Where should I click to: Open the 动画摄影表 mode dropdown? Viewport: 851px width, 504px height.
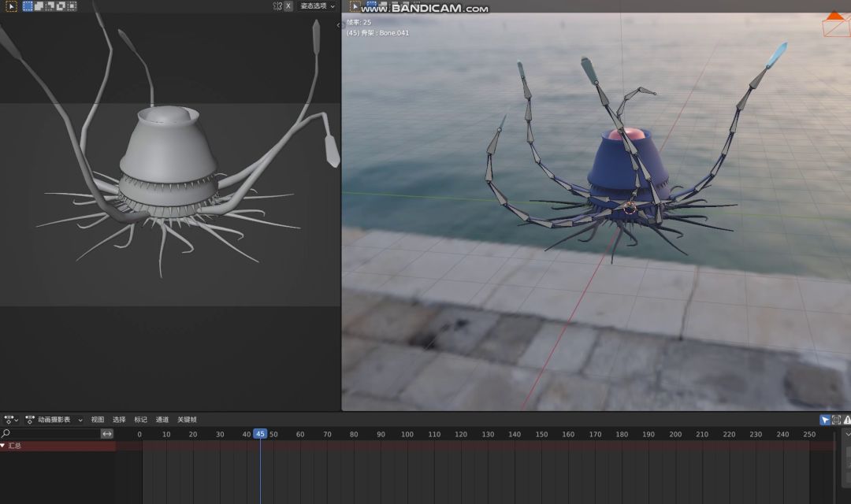point(54,420)
